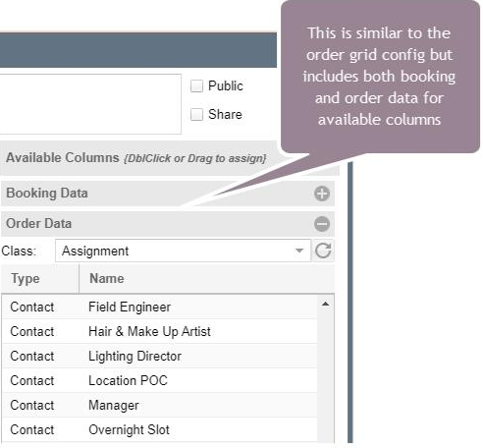Refresh the Class list with reload icon
The height and width of the screenshot is (448, 483).
tap(323, 251)
